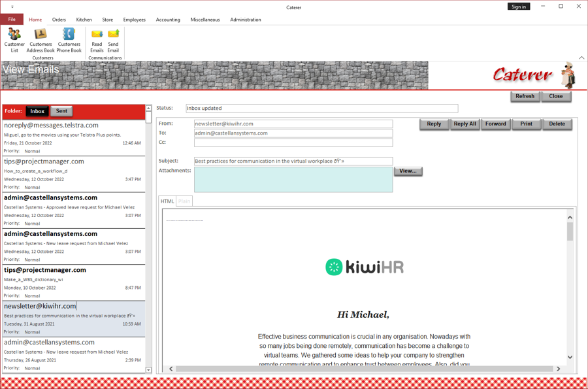This screenshot has width=588, height=389.
Task: Switch to the Orders ribbon tab
Action: coord(59,20)
